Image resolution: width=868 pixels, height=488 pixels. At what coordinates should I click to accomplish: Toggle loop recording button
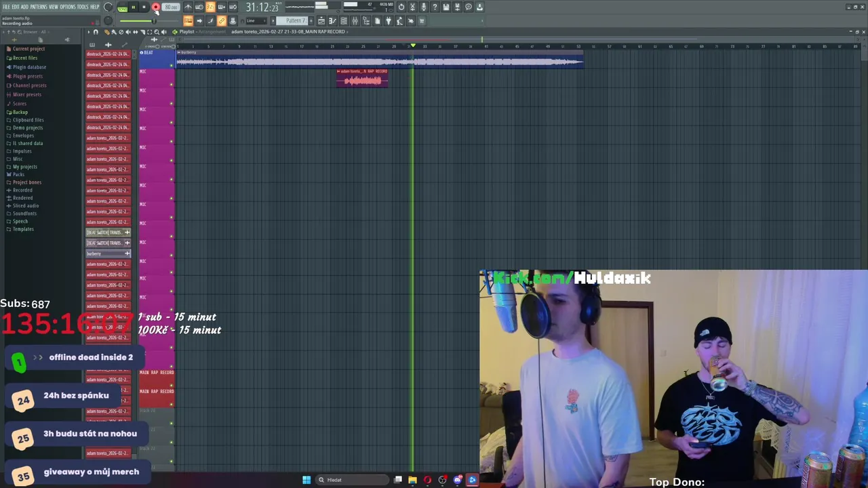coord(233,7)
